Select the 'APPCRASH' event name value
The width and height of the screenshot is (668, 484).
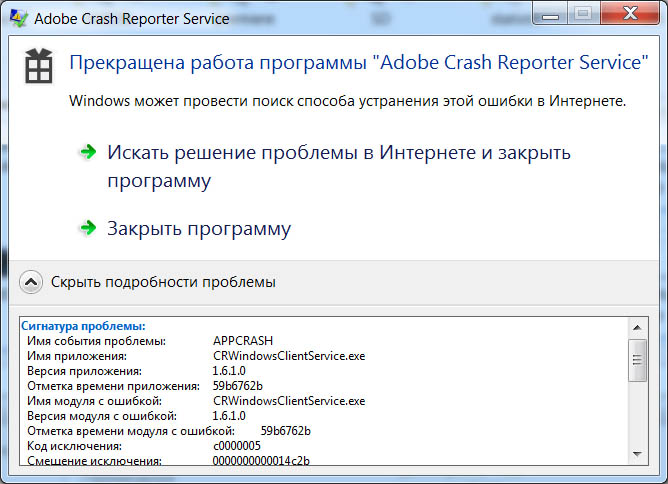243,341
